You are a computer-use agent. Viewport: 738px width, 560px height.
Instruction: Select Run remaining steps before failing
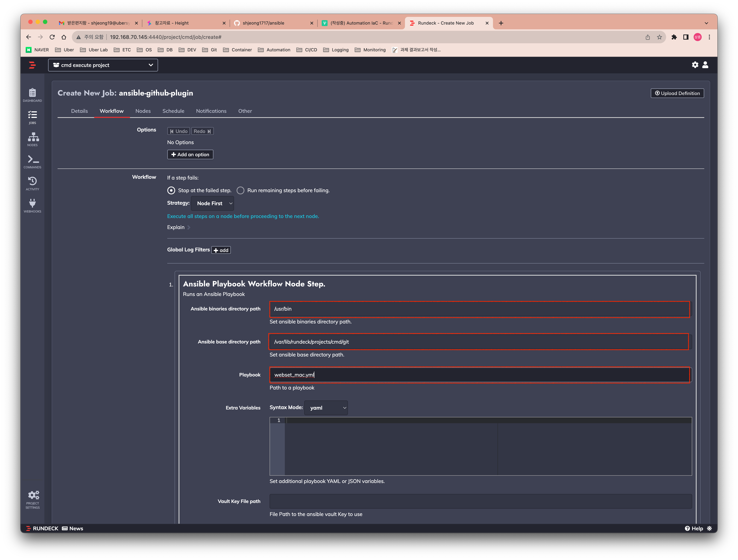pos(240,191)
